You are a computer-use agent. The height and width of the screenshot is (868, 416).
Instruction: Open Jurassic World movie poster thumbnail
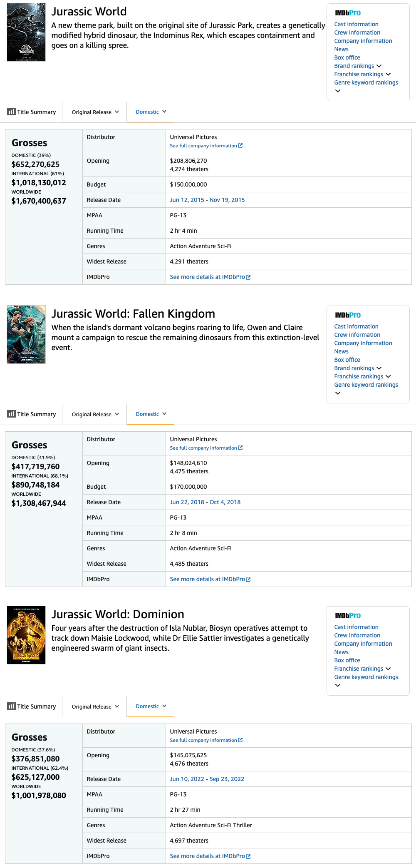[x=26, y=32]
